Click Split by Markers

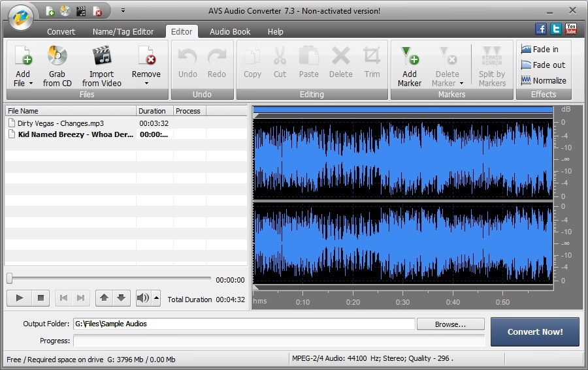(x=492, y=67)
